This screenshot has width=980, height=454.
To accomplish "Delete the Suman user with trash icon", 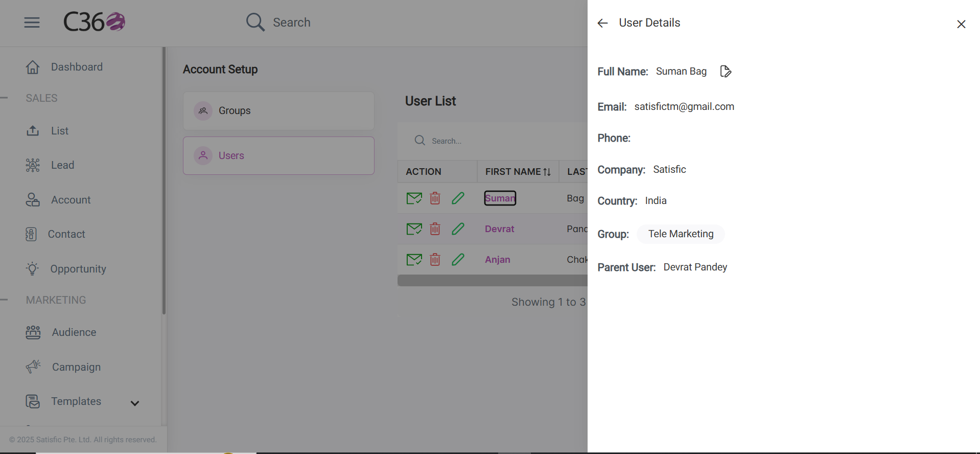I will pos(435,198).
